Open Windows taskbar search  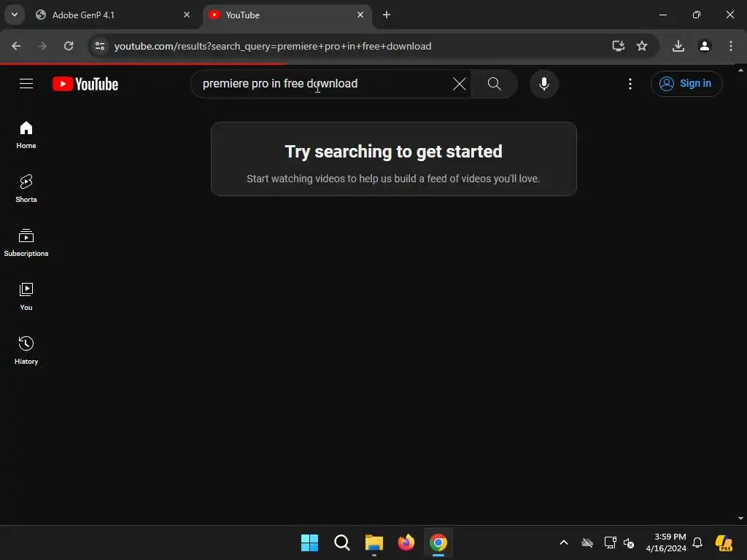[341, 542]
